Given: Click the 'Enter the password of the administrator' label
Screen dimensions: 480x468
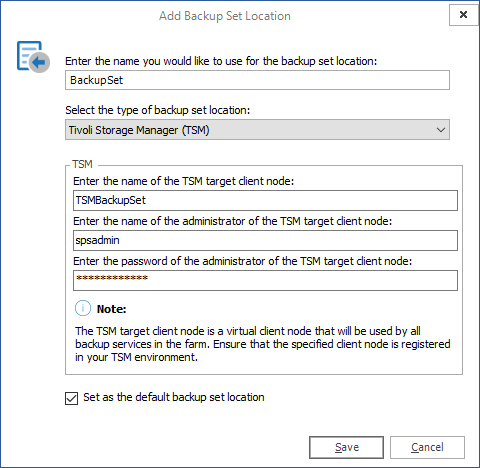Looking at the screenshot, I should point(243,261).
